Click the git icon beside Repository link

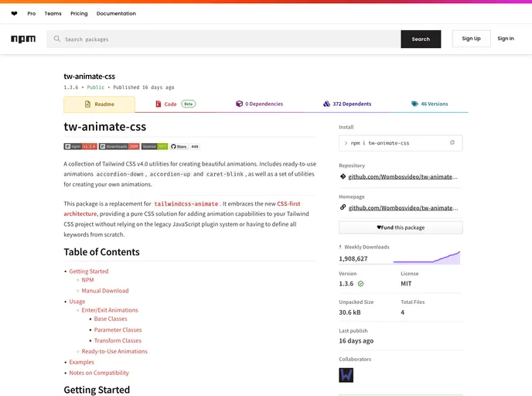point(343,176)
